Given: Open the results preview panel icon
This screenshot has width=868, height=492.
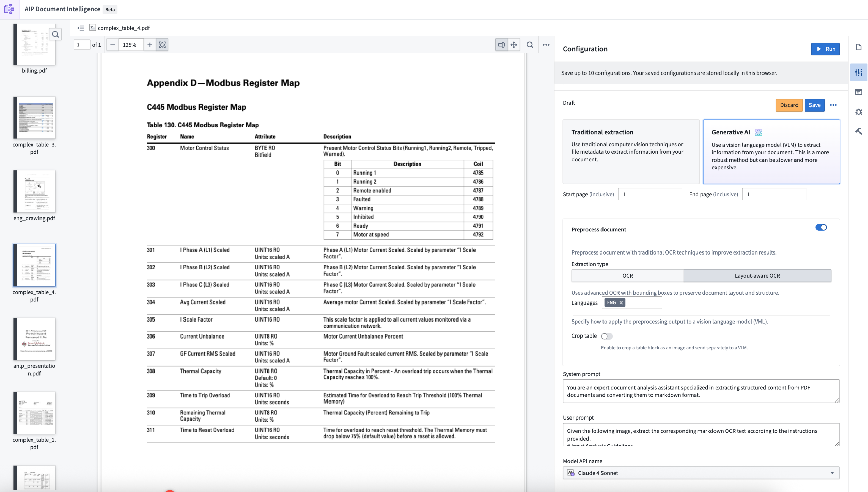Looking at the screenshot, I should click(x=859, y=92).
